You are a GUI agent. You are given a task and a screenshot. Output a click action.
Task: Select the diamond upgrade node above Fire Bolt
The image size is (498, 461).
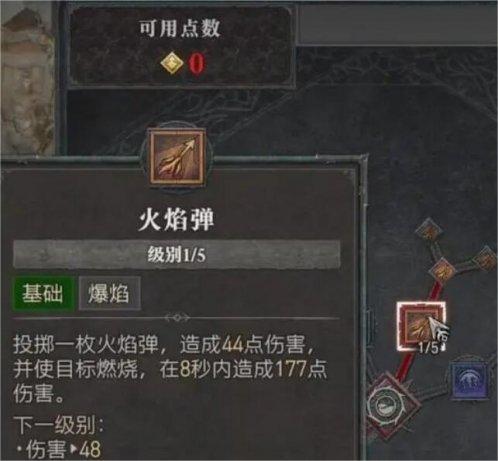443,272
